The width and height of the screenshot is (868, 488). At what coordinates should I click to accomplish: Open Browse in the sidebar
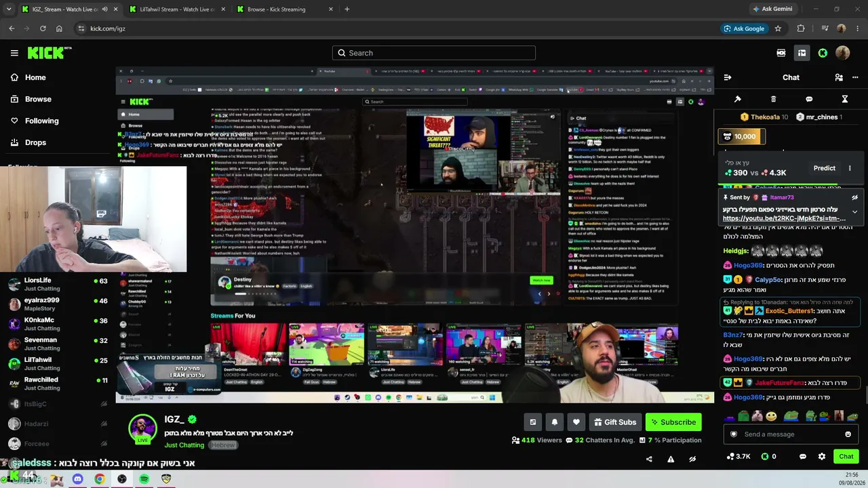pos(38,99)
